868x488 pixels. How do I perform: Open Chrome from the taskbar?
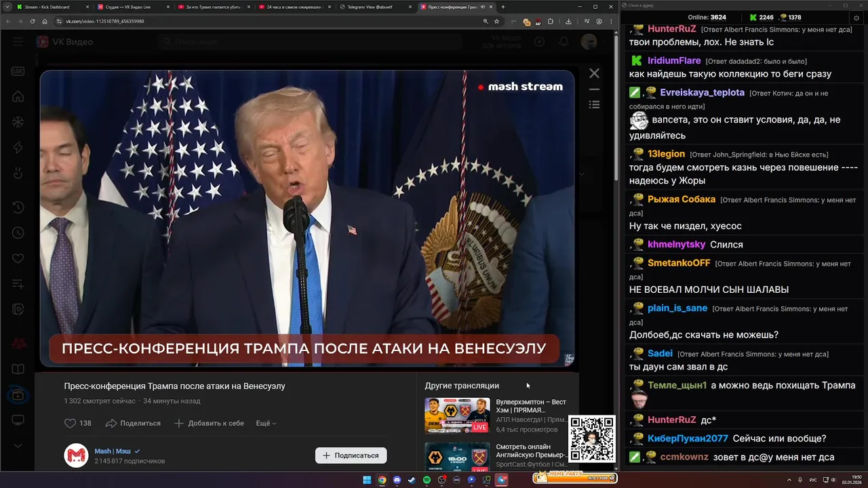[382, 480]
